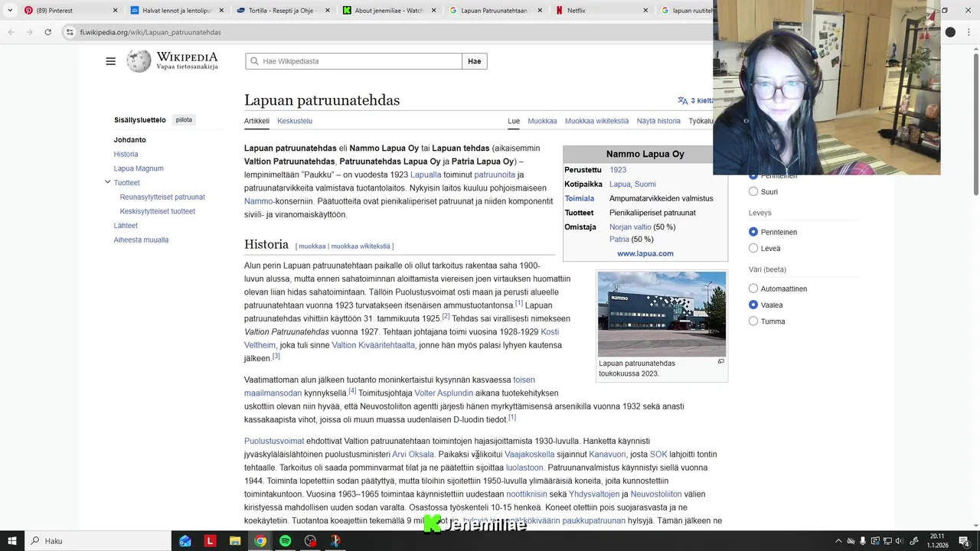Select Tumma color radio button
The height and width of the screenshot is (551, 980).
point(753,321)
